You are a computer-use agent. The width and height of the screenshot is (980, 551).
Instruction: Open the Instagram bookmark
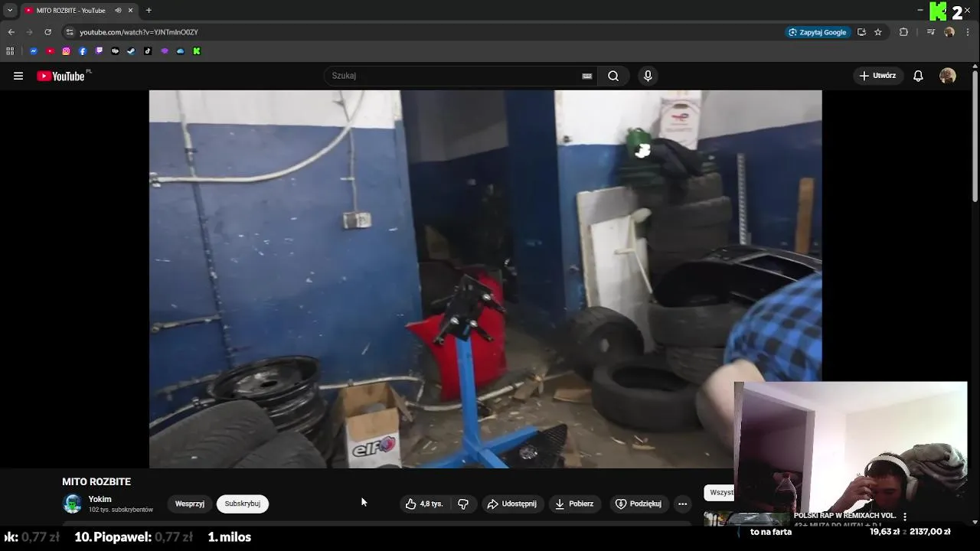67,51
